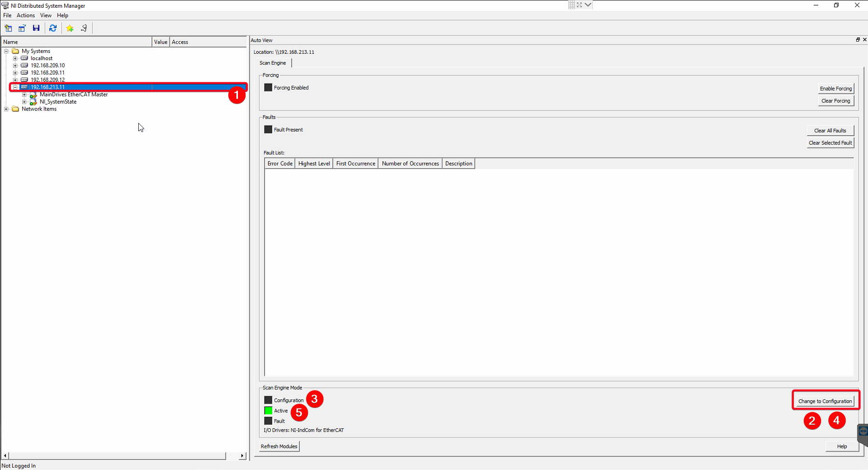The width and height of the screenshot is (868, 470).
Task: Expand the Network Items node
Action: point(6,109)
